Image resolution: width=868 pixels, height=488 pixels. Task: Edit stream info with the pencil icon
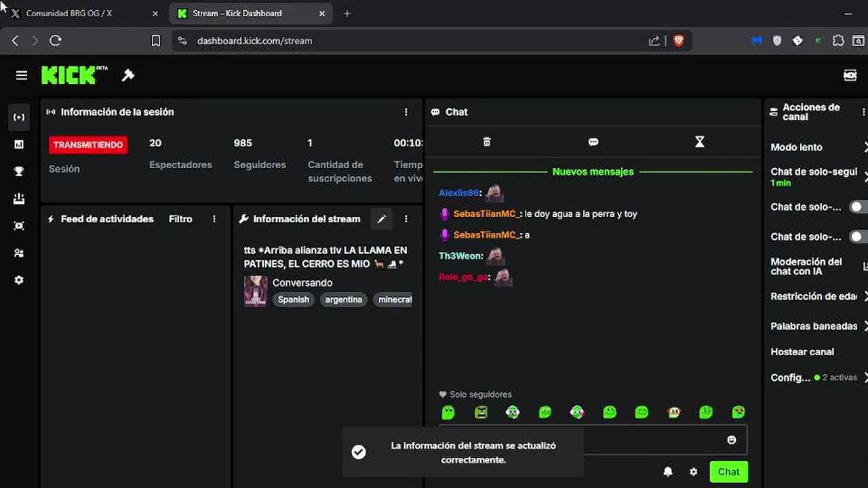pos(382,219)
